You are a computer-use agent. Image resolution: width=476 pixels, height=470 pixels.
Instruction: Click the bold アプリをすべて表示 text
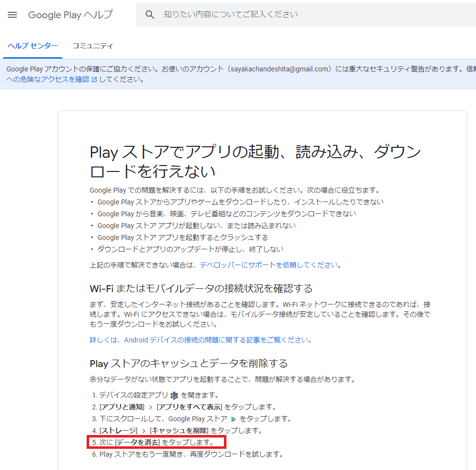190,407
